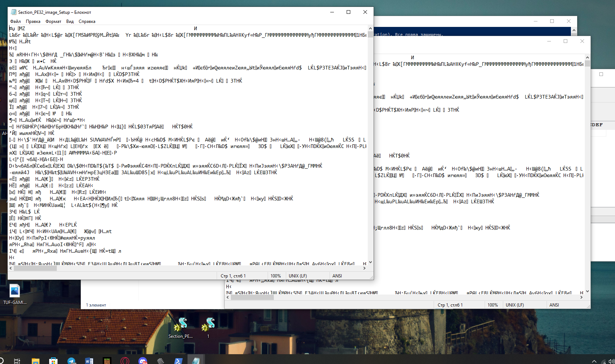Click the right arrow of the front Notepad horizontal scrollbar
The image size is (615, 364).
tap(364, 268)
